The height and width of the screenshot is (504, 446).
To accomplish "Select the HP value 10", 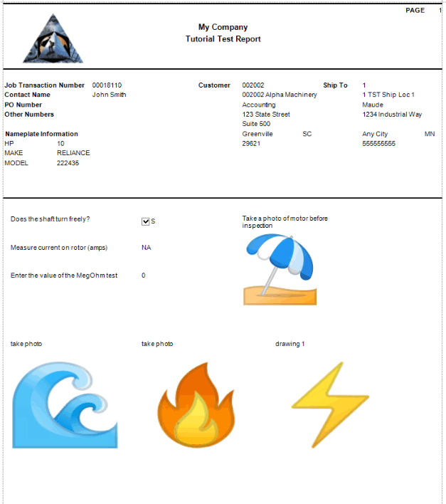I will click(x=60, y=143).
